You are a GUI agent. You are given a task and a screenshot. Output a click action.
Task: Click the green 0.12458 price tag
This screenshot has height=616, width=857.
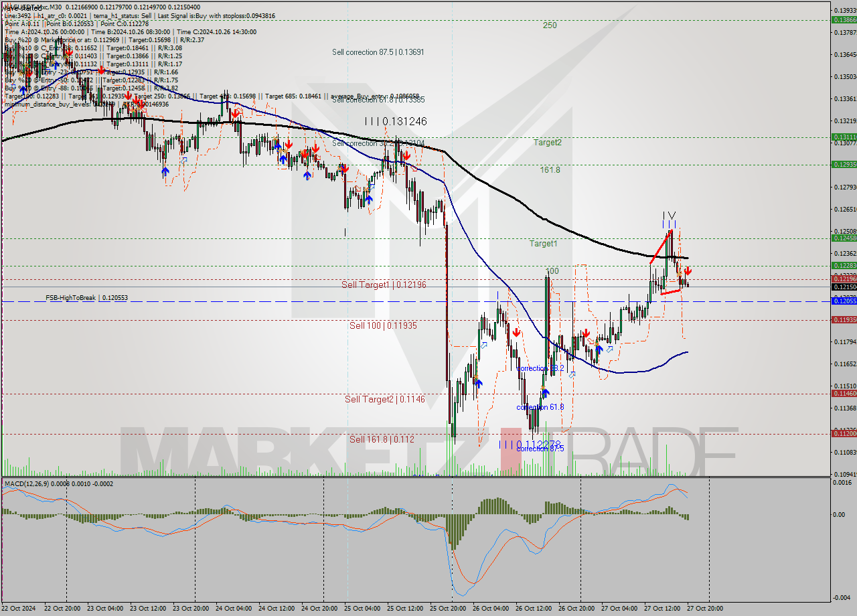844,238
